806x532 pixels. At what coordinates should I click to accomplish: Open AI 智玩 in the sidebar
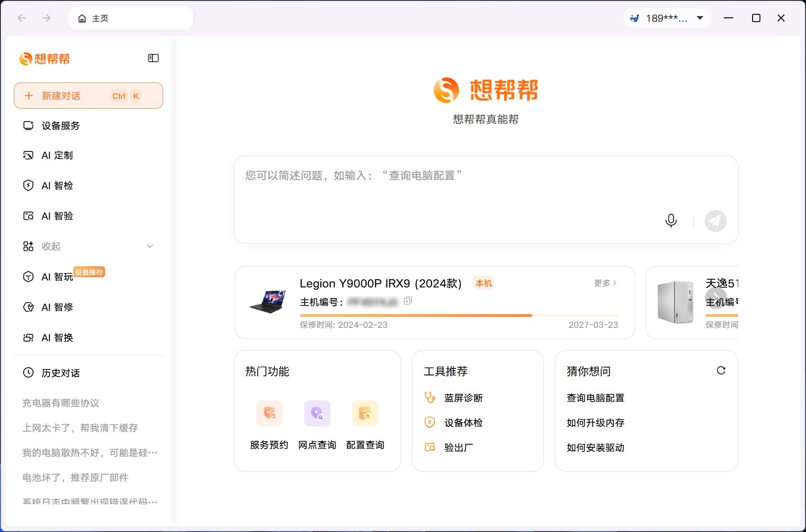coord(88,277)
